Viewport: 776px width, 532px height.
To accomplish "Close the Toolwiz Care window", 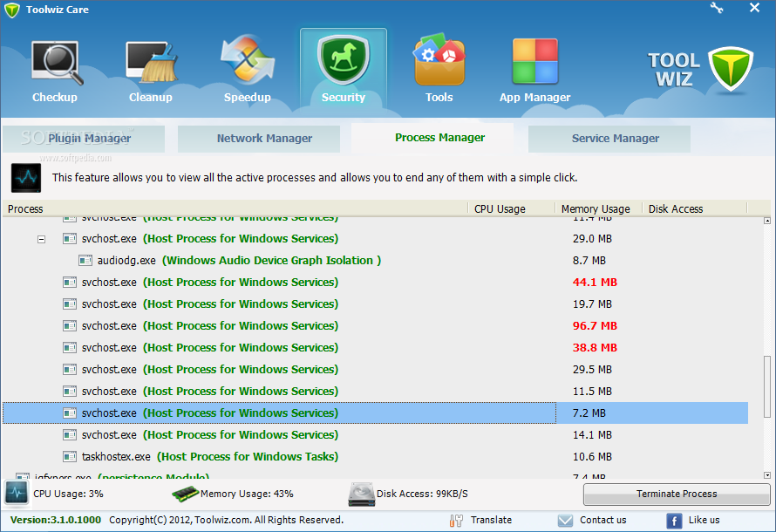I will click(754, 8).
